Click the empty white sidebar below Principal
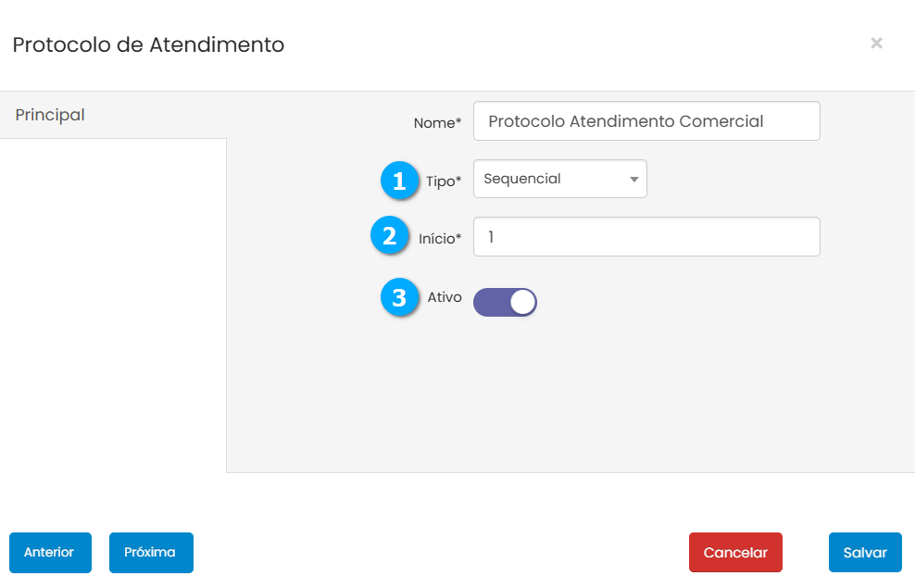The width and height of the screenshot is (915, 588). 113,306
